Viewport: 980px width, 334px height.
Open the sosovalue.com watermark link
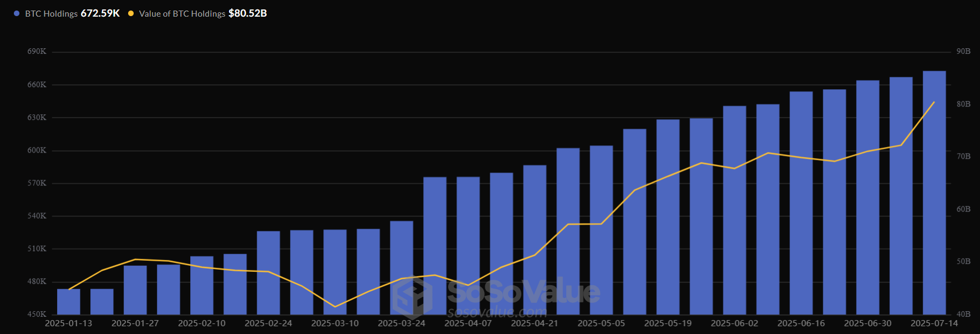497,313
